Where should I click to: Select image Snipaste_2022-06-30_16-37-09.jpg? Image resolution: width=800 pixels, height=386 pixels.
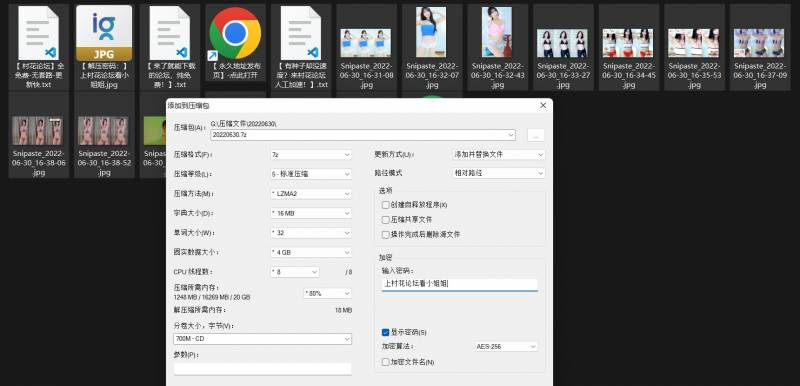[759, 43]
